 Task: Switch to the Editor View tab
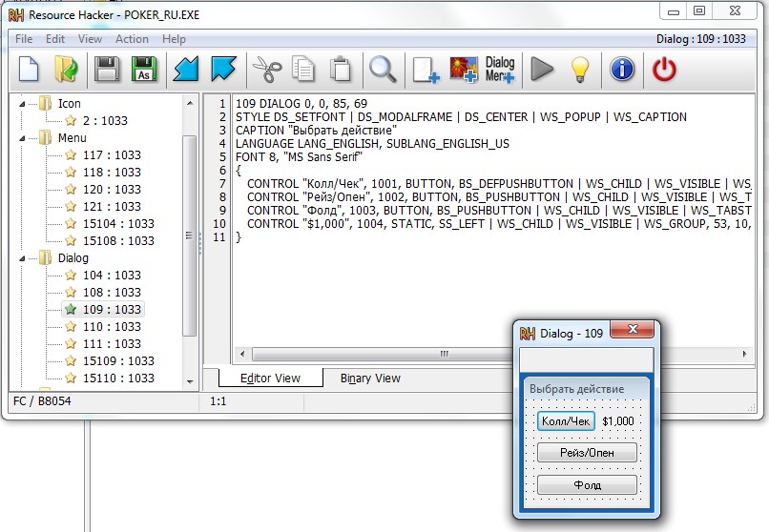[x=270, y=379]
